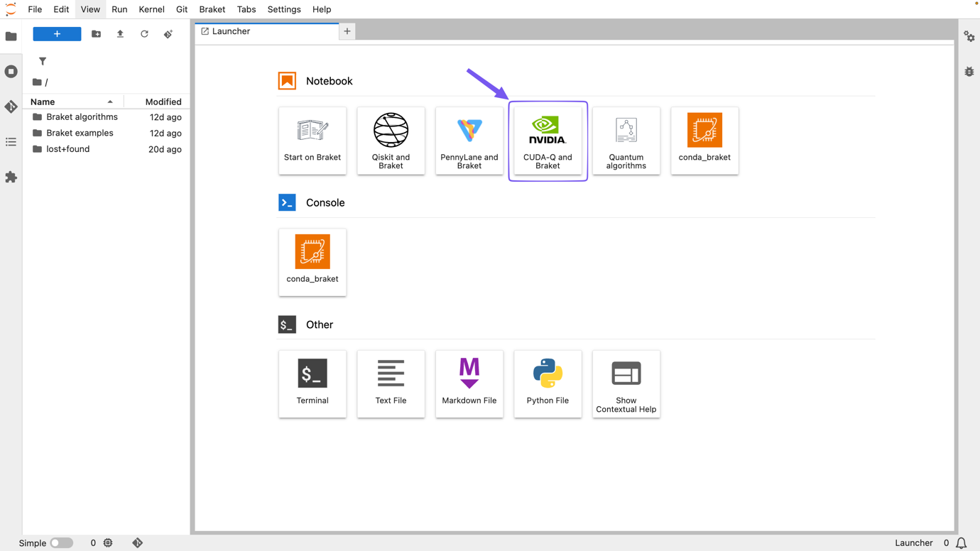Launch the CUDA-Q and Braket notebook
This screenshot has height=551, width=980.
click(x=548, y=141)
